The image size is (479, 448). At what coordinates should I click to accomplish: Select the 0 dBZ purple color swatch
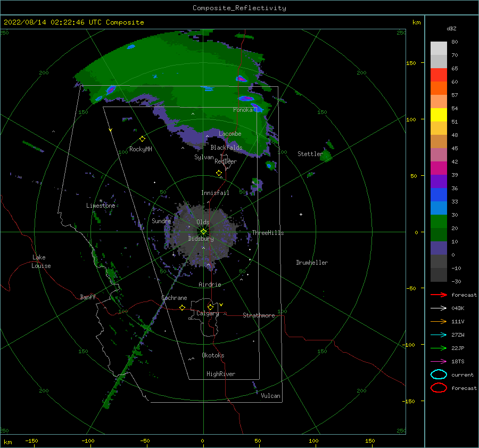coord(439,248)
